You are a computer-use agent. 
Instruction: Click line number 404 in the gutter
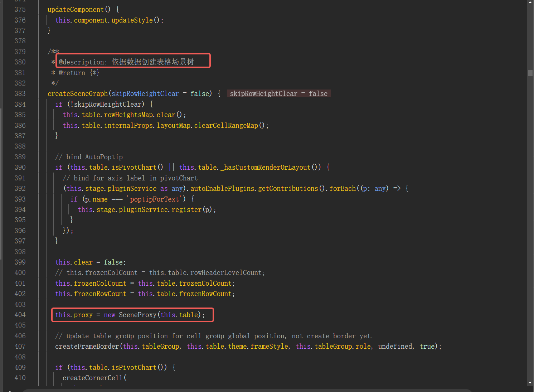(20, 315)
